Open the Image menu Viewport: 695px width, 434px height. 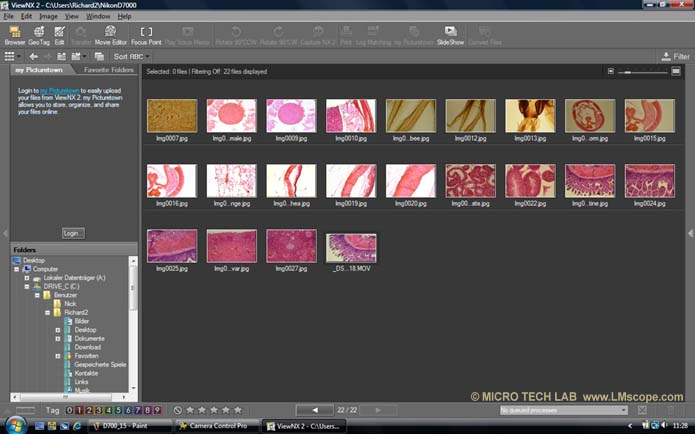tap(48, 16)
